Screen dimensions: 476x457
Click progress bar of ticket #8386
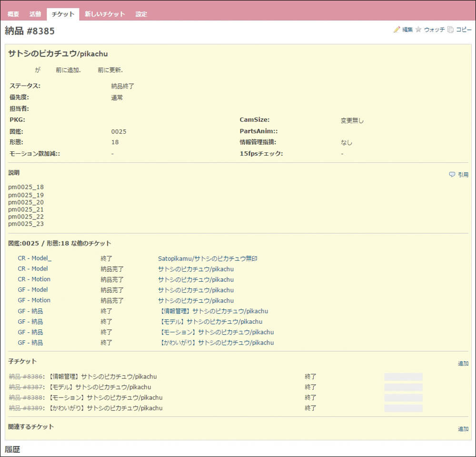click(403, 377)
